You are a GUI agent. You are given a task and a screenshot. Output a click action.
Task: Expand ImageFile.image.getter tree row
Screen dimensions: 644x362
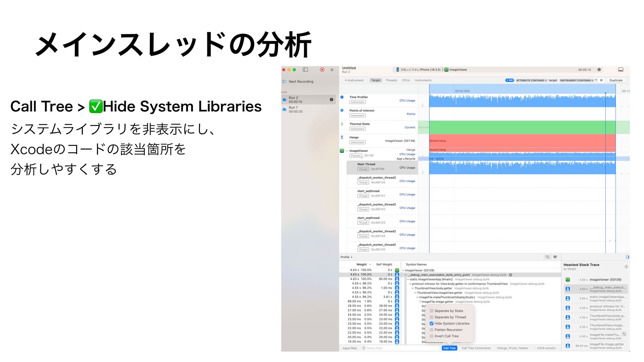[420, 302]
